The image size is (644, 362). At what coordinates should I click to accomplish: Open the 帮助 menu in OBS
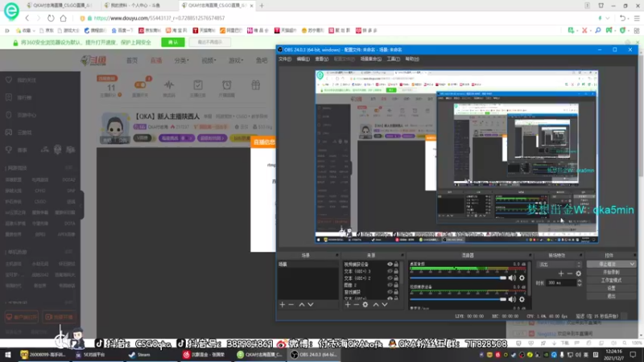tap(412, 59)
